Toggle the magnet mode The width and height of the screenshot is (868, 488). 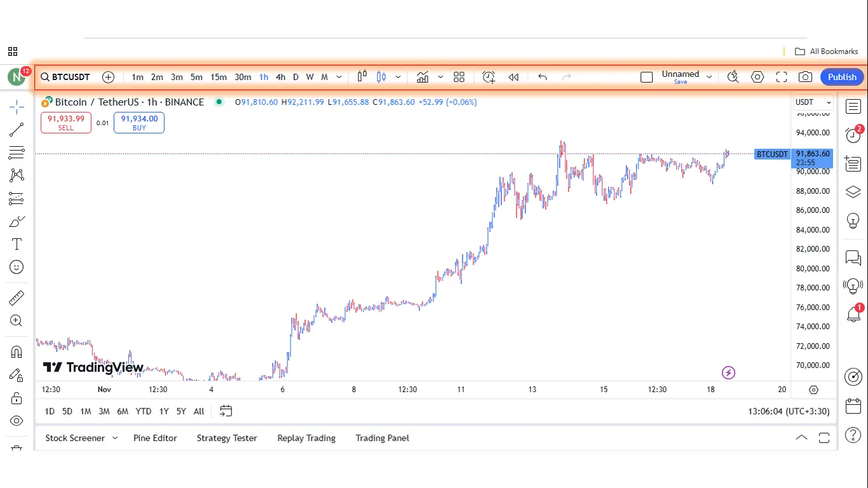(17, 352)
